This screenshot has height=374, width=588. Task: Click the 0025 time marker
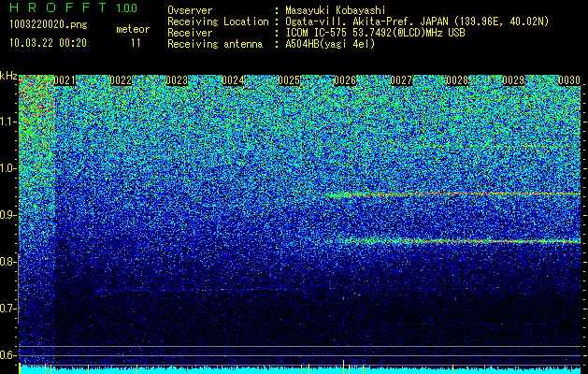pyautogui.click(x=289, y=80)
